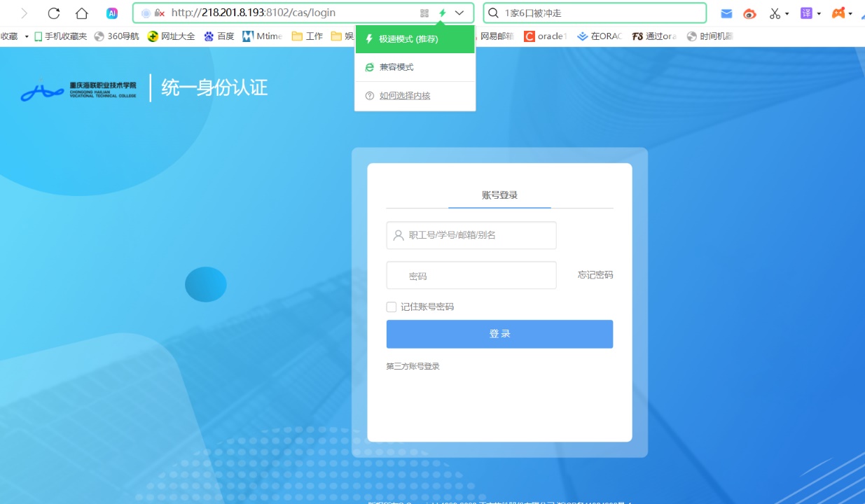Click the 忘记密码 link
This screenshot has width=865, height=504.
point(595,275)
